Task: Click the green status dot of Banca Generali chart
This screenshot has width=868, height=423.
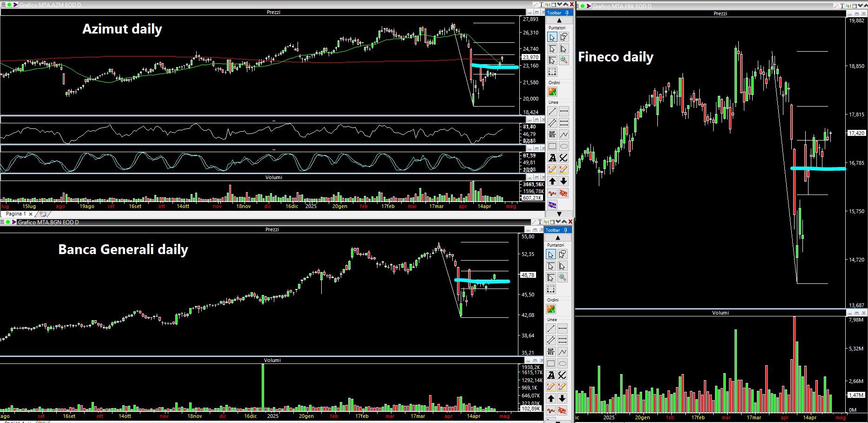Action: click(x=8, y=222)
